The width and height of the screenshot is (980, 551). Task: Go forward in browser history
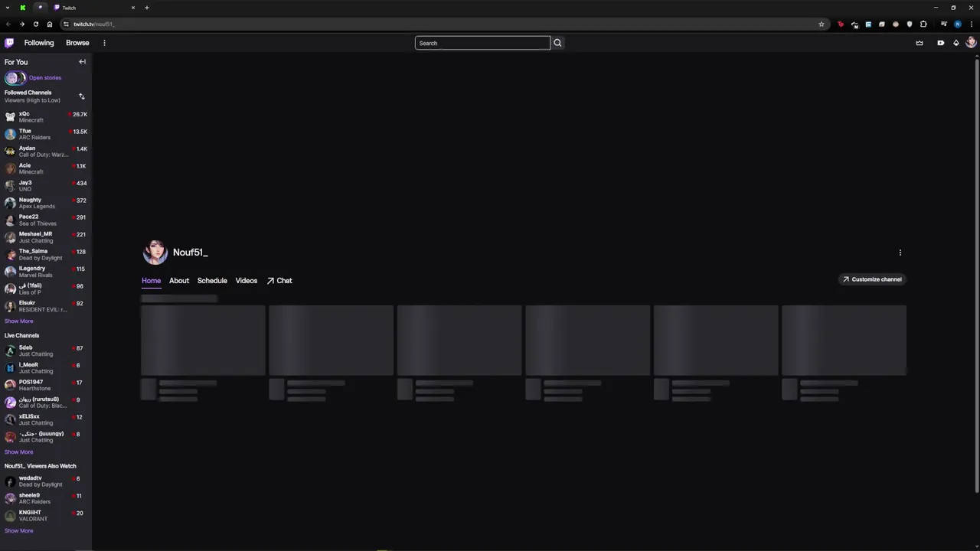tap(21, 24)
